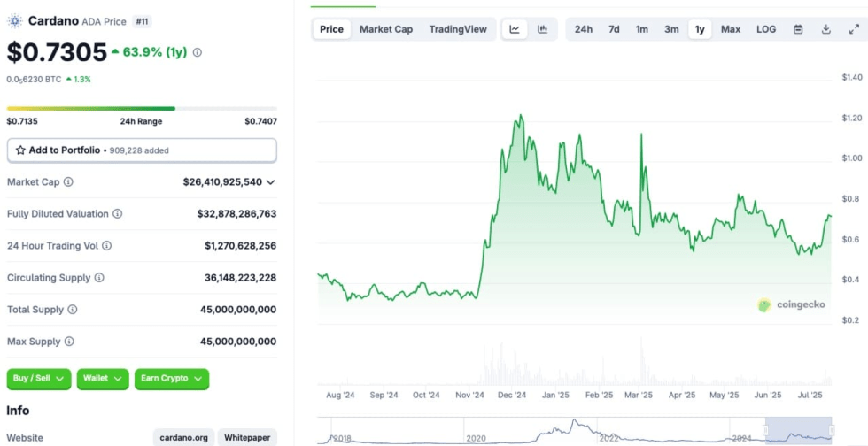Toggle the LOG scale option

point(766,29)
